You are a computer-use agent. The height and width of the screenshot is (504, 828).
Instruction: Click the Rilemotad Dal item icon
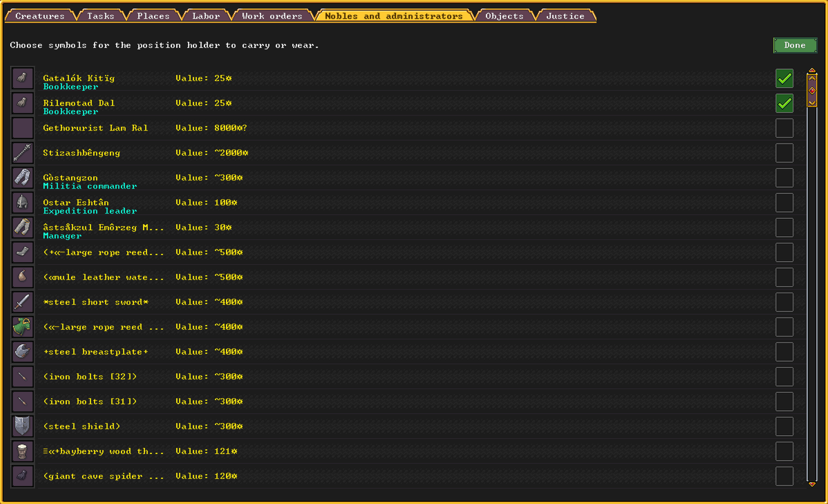click(x=23, y=103)
